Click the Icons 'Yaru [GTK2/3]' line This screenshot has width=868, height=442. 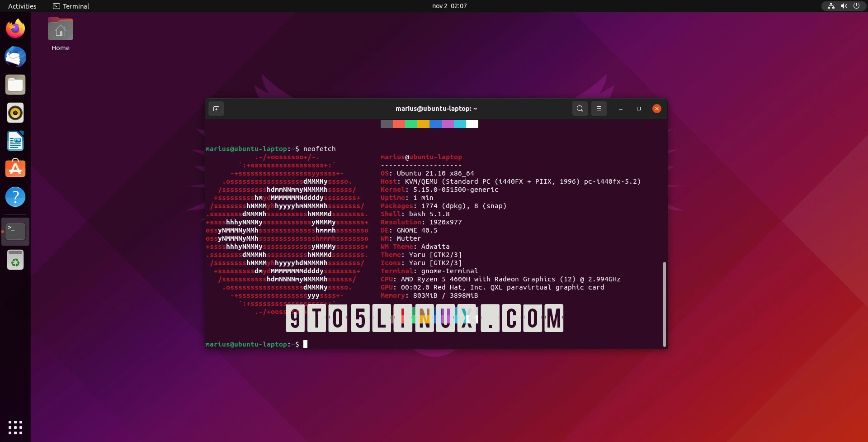(x=421, y=263)
